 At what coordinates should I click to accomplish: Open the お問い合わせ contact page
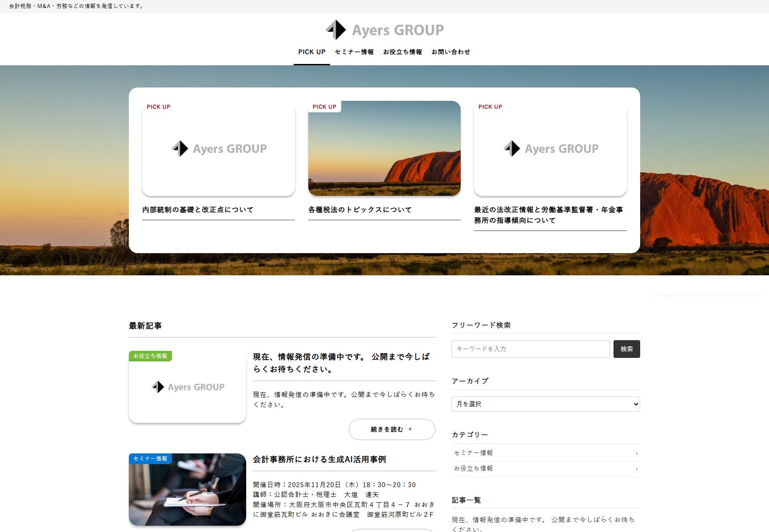pyautogui.click(x=450, y=52)
